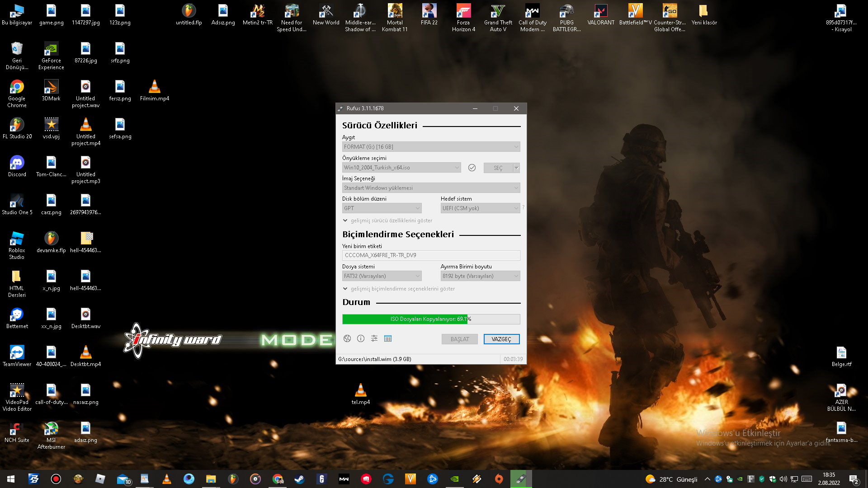Show the Rufus log window icon
This screenshot has height=488, width=868.
pyautogui.click(x=388, y=338)
